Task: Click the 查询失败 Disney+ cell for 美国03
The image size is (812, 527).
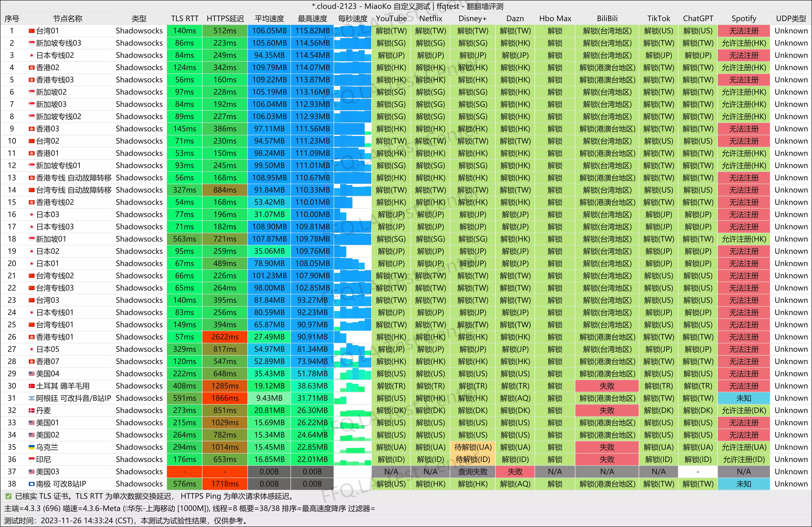Action: pos(472,471)
